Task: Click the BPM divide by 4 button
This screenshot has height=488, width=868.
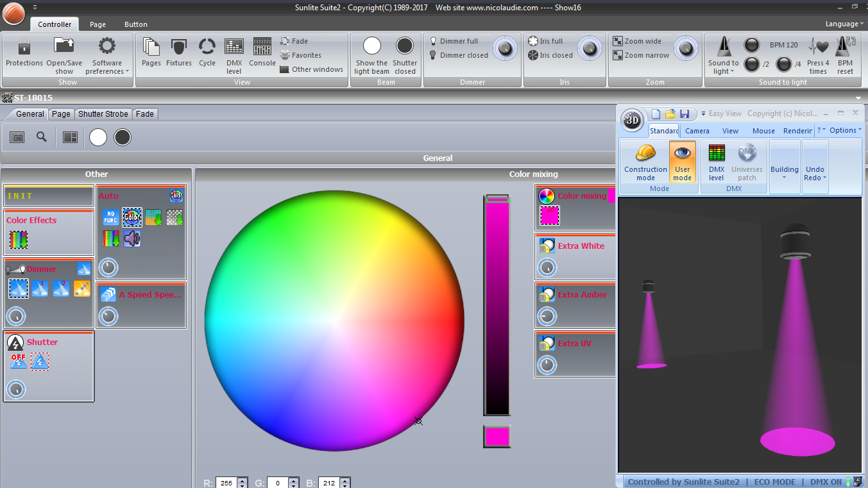Action: tap(783, 64)
